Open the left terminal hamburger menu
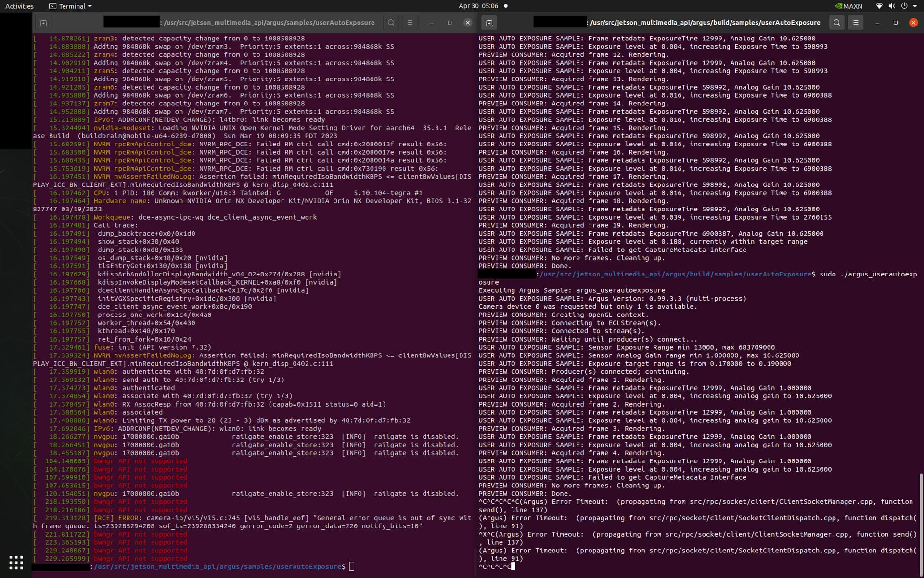 [410, 23]
